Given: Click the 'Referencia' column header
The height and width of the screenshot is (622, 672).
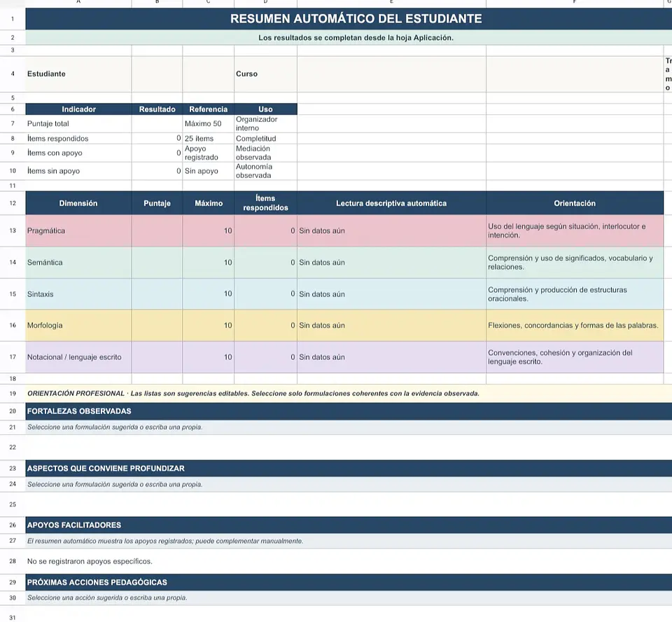Looking at the screenshot, I should pos(209,109).
